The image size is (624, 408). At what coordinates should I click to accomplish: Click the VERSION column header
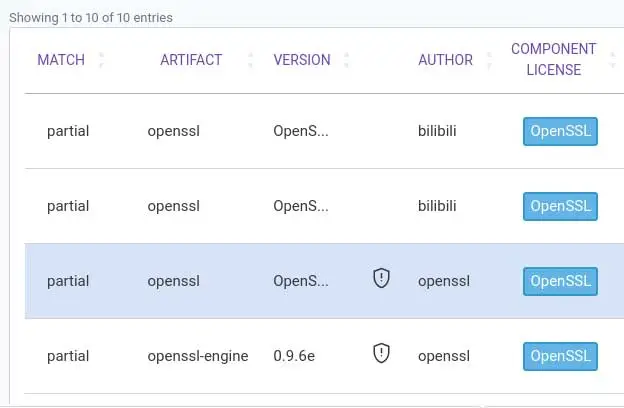(302, 60)
